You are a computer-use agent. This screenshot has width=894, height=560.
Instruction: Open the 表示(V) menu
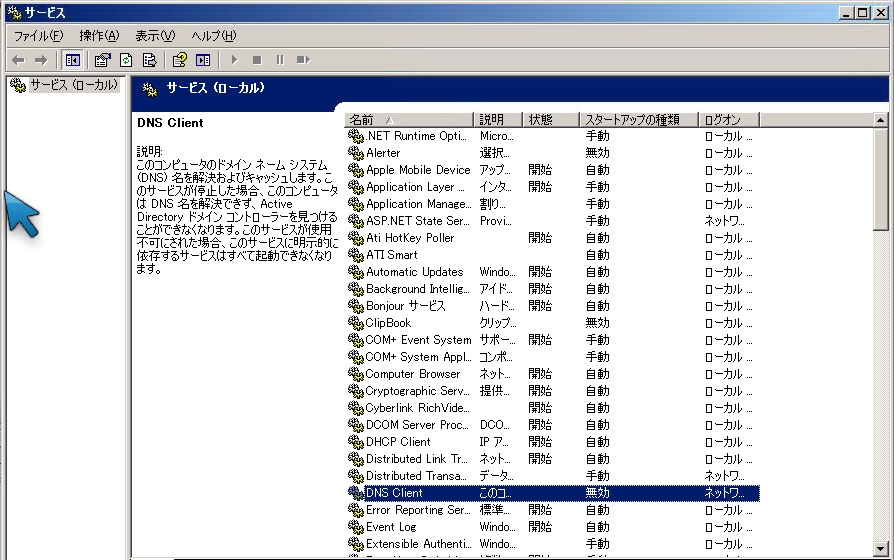click(155, 36)
